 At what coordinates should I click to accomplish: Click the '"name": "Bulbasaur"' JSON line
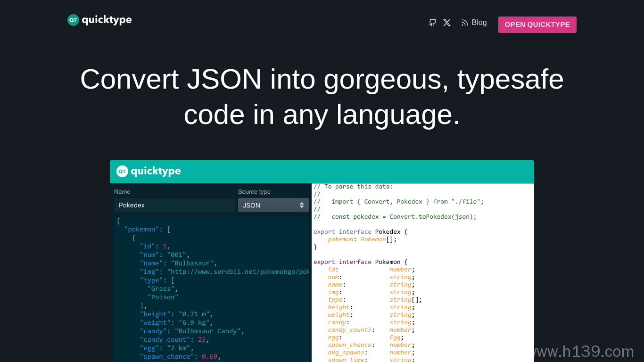point(178,263)
